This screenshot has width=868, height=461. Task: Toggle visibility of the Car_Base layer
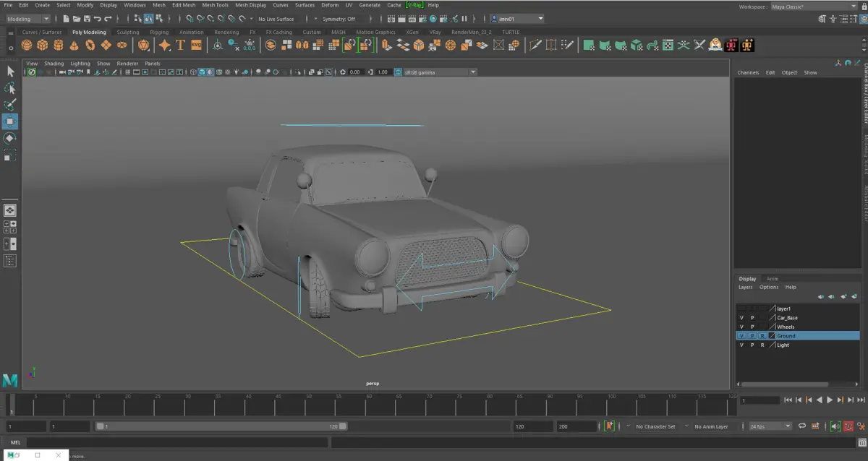(741, 318)
